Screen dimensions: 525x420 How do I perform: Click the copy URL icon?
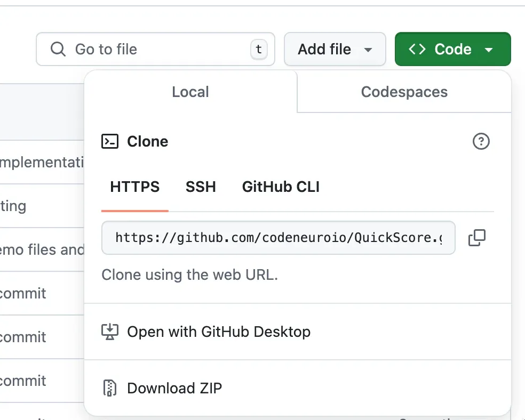tap(476, 238)
